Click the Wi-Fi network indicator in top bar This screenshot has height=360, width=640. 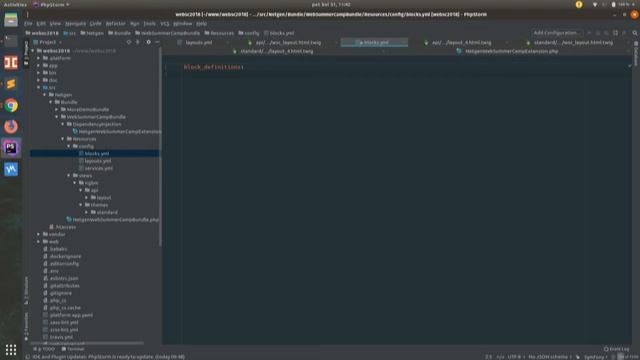click(x=595, y=4)
